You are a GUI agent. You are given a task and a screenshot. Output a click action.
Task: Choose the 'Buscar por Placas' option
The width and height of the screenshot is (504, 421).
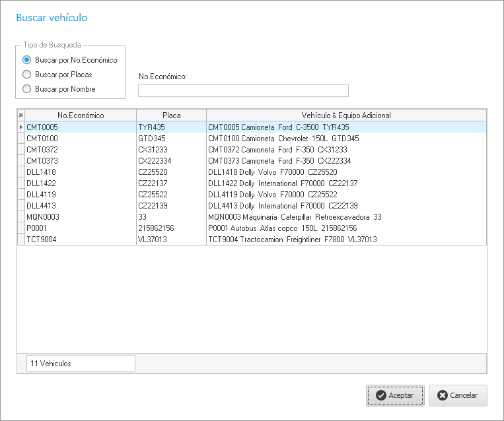27,75
